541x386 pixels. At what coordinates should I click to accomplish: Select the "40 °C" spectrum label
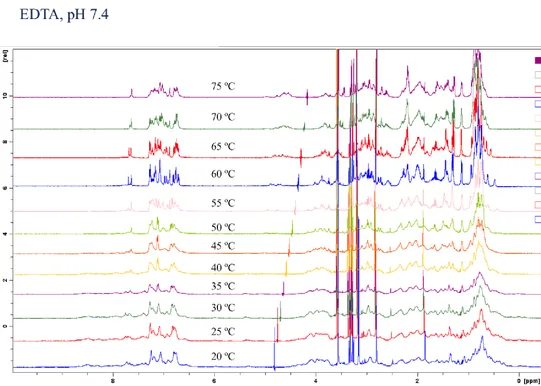tap(223, 267)
